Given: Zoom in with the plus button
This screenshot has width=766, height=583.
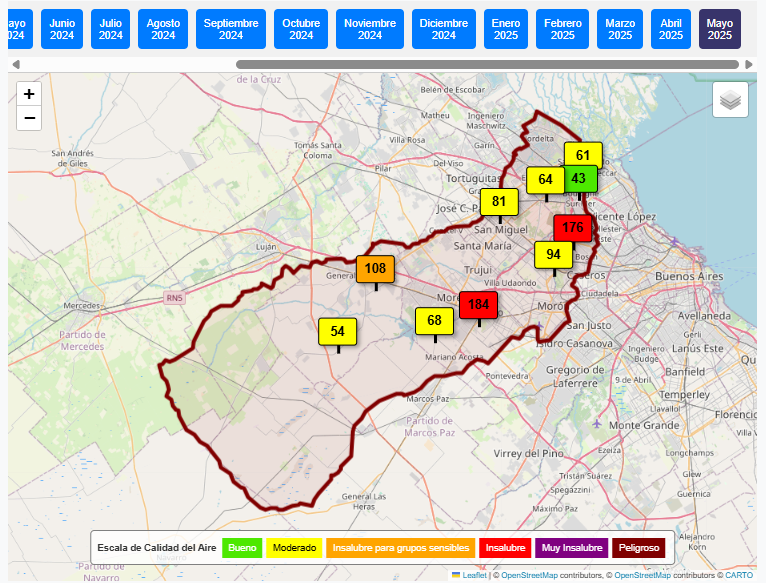Looking at the screenshot, I should tap(29, 93).
